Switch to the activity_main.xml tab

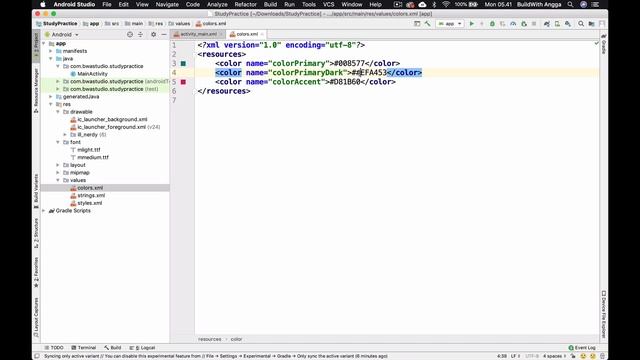(198, 34)
